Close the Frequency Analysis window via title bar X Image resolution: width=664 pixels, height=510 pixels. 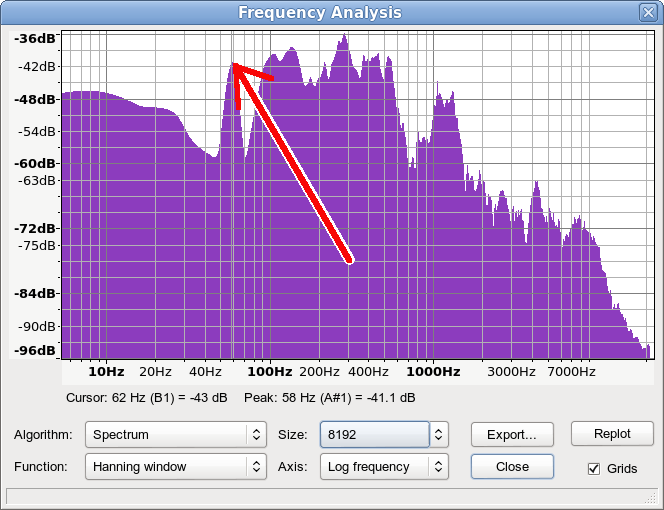tap(647, 13)
